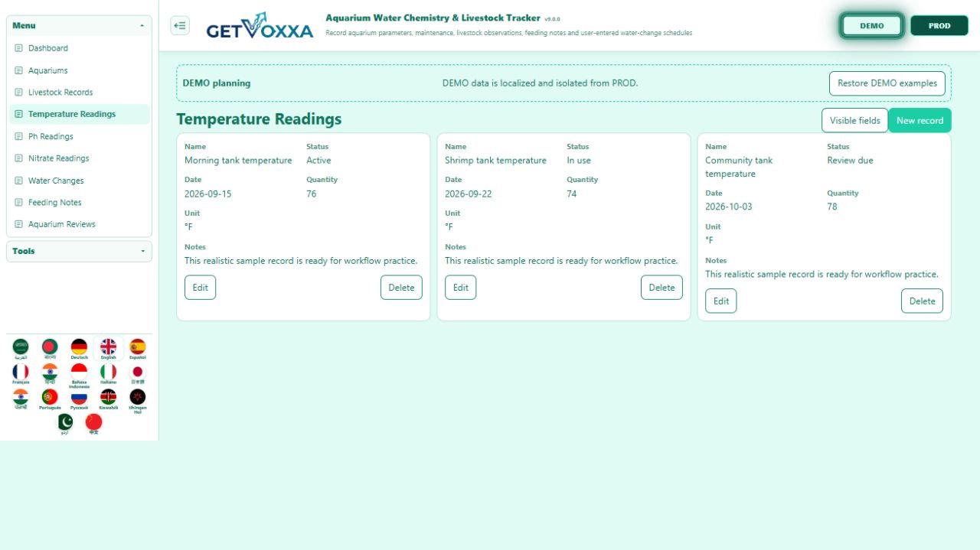Select the Deutsch German flag
This screenshot has width=980, height=550.
click(79, 349)
